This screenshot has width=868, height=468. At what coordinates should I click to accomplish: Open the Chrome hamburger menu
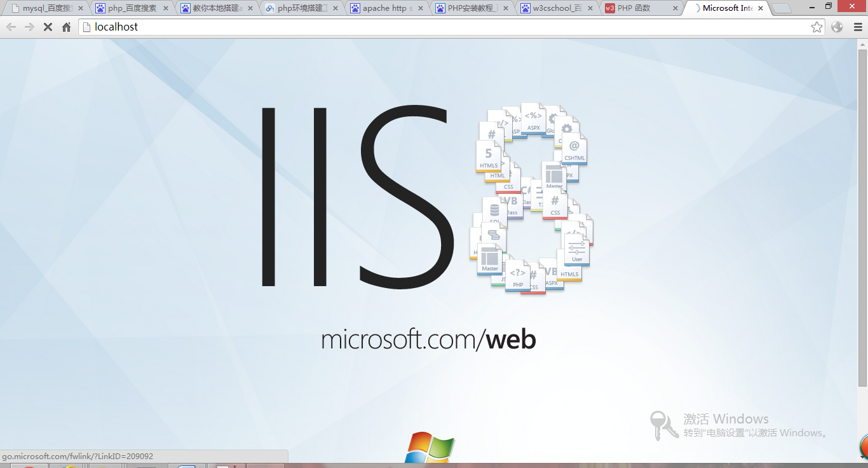pyautogui.click(x=858, y=27)
